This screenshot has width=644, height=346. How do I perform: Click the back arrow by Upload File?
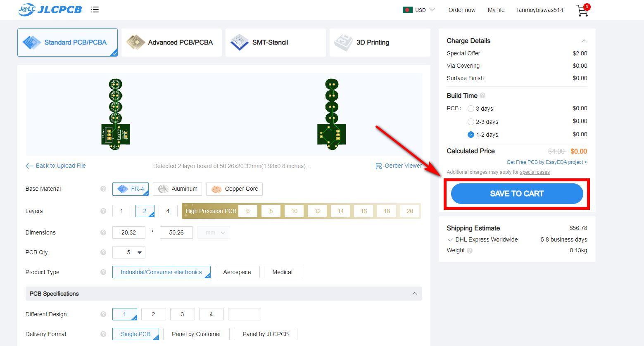[29, 166]
